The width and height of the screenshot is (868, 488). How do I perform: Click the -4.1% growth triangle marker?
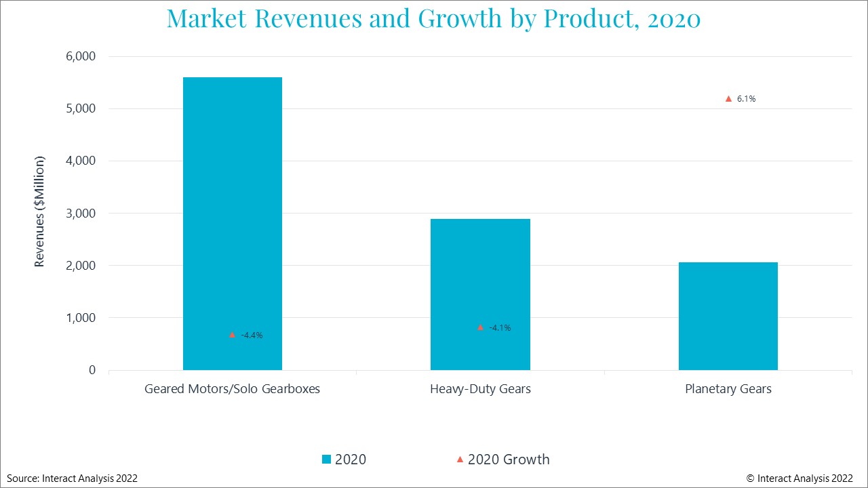480,327
